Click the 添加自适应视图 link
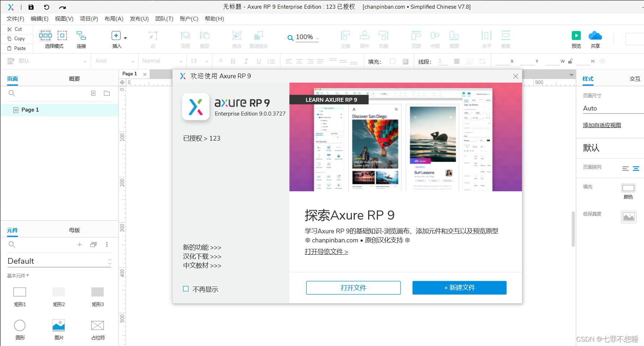This screenshot has width=644, height=346. [602, 125]
